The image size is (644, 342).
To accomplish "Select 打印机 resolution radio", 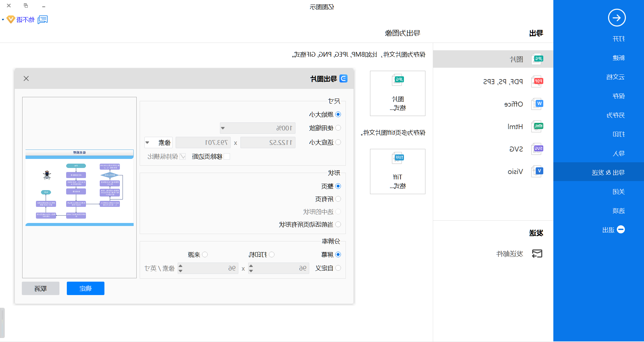I will pyautogui.click(x=272, y=254).
